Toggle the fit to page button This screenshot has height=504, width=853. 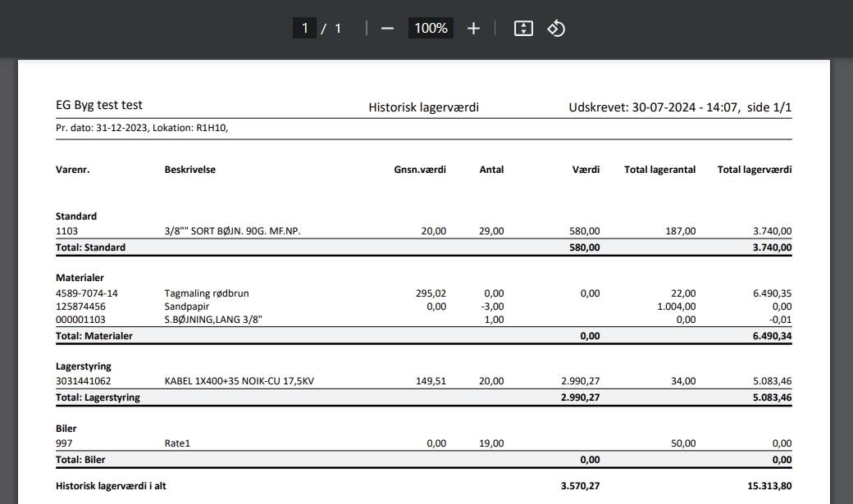(x=523, y=29)
